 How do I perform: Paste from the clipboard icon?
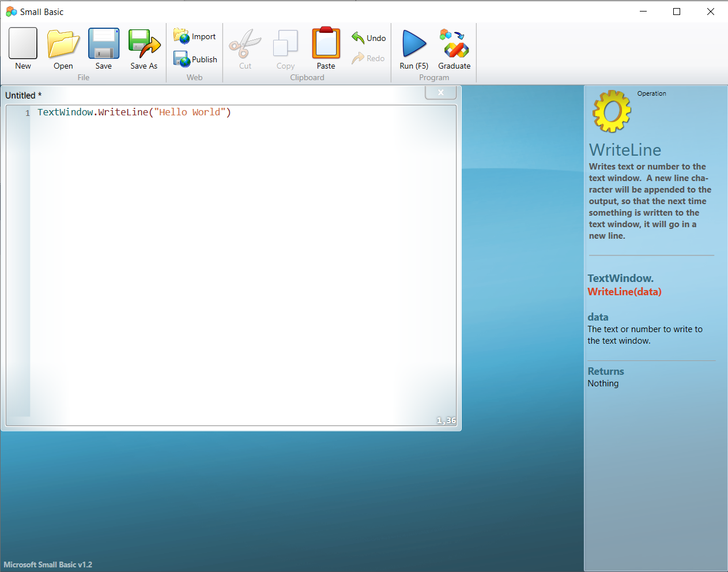[326, 43]
